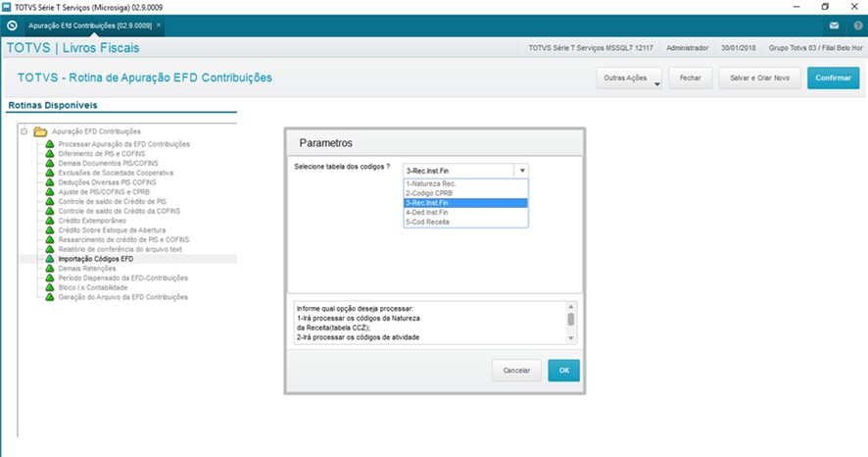Select Deduções Diversas PIS COFINS
This screenshot has width=868, height=457.
point(107,182)
